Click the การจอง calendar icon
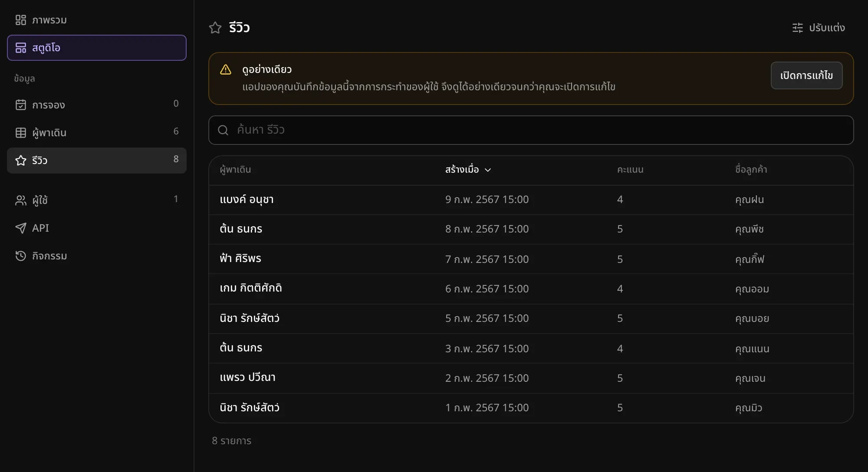The height and width of the screenshot is (472, 868). tap(20, 105)
